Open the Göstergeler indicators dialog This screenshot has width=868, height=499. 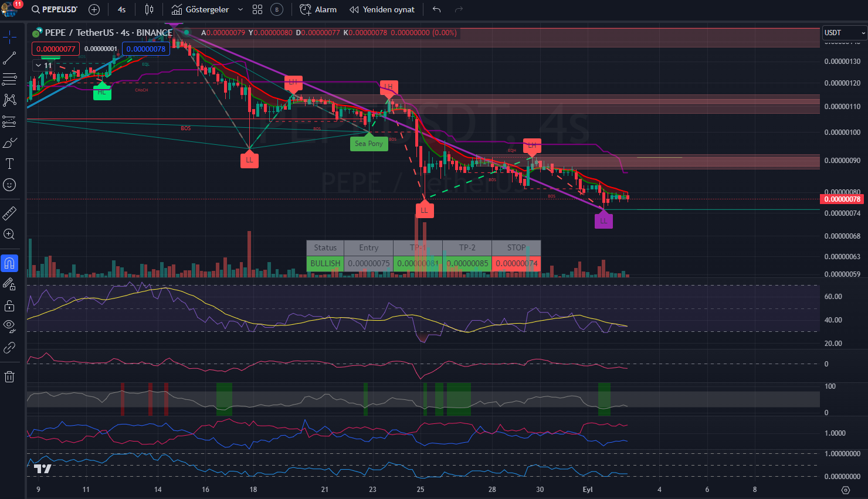(x=200, y=9)
